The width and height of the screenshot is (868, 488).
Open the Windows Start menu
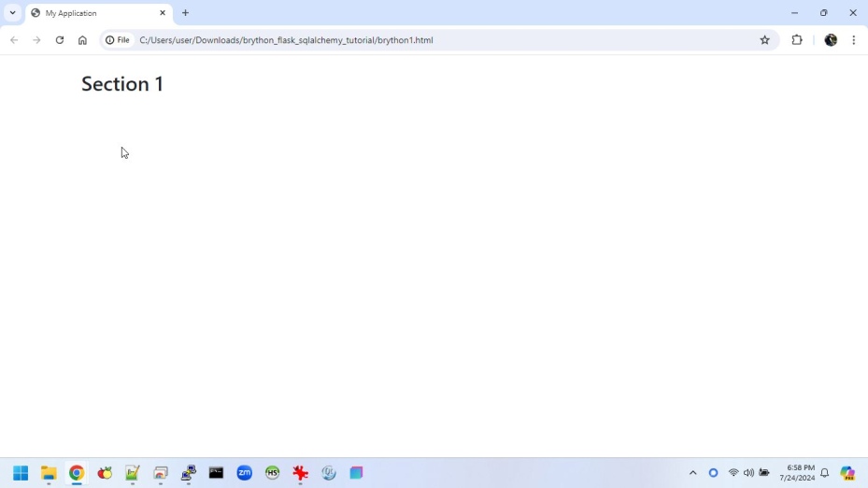tap(20, 473)
